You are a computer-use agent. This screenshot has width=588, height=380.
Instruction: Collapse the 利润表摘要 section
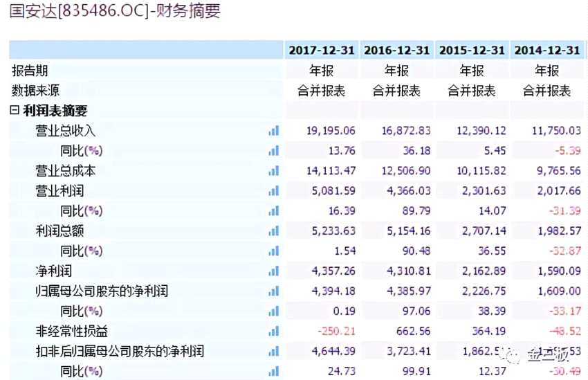[15, 110]
